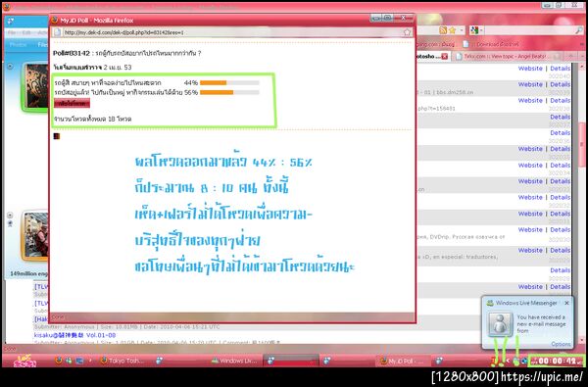The height and width of the screenshot is (387, 588).
Task: Click the vertical scrollbar thumb of the torrent page
Action: click(x=581, y=145)
